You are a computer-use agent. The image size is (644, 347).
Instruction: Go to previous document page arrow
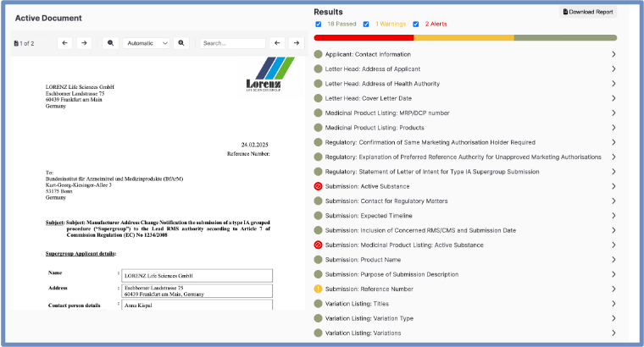click(65, 43)
